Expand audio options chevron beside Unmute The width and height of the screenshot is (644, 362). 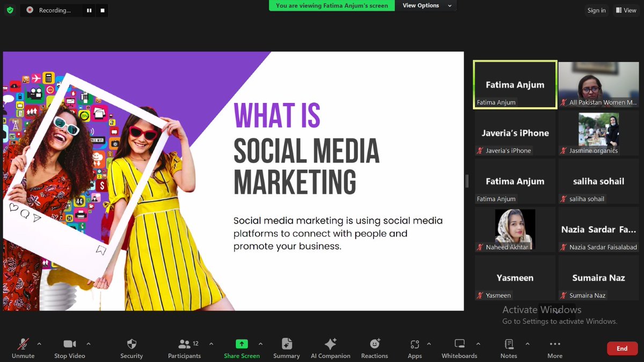click(x=39, y=344)
